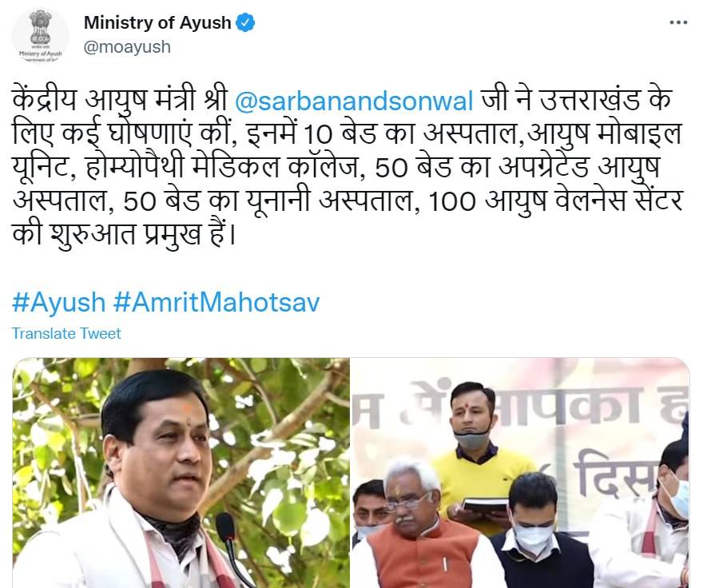Click the emblem inside the profile avatar
The width and height of the screenshot is (707, 588).
(41, 28)
